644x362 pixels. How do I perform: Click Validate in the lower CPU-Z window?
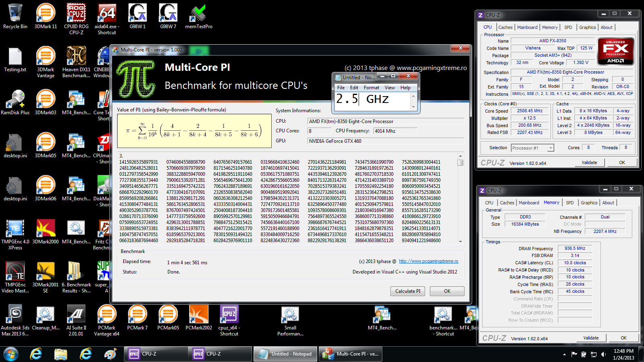590,338
